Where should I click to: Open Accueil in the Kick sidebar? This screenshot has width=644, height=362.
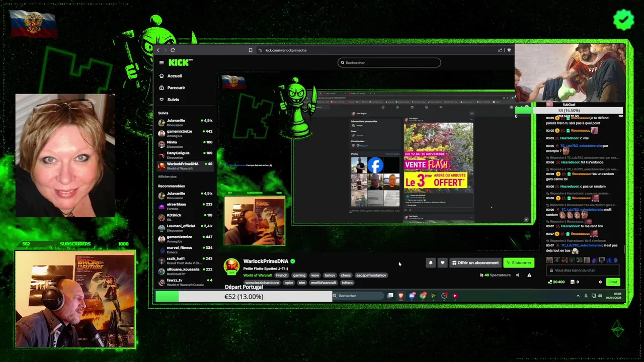point(171,76)
